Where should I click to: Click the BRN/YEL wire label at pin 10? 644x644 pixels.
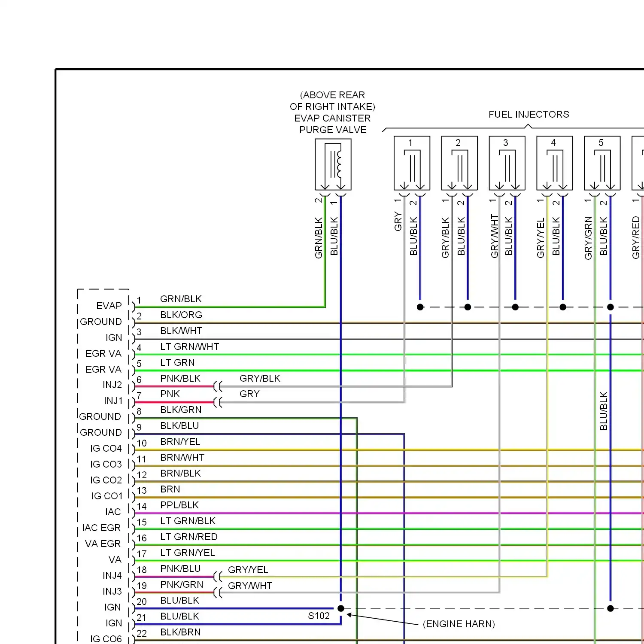(x=180, y=441)
